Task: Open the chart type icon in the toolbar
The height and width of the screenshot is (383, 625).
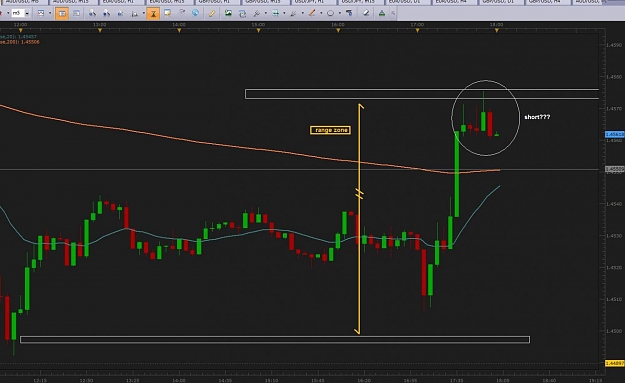Action: pos(41,13)
